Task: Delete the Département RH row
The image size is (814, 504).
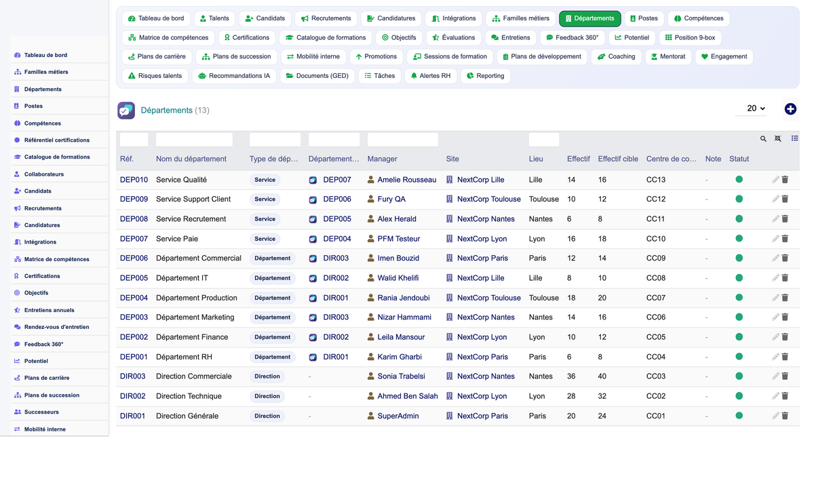Action: click(x=785, y=357)
